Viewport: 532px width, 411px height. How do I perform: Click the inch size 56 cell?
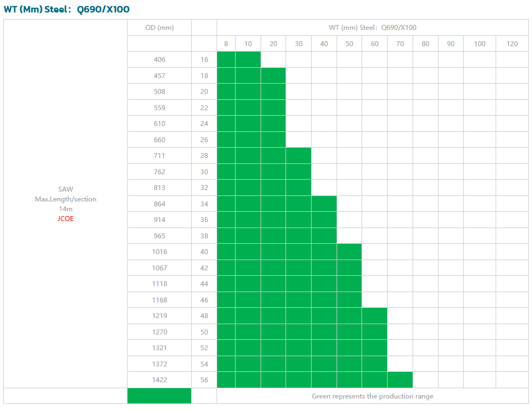(204, 380)
